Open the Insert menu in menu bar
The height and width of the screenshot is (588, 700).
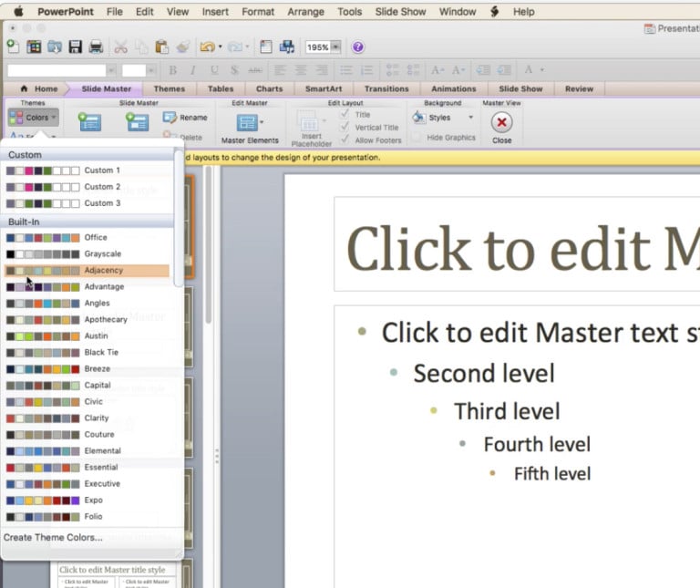coord(215,12)
